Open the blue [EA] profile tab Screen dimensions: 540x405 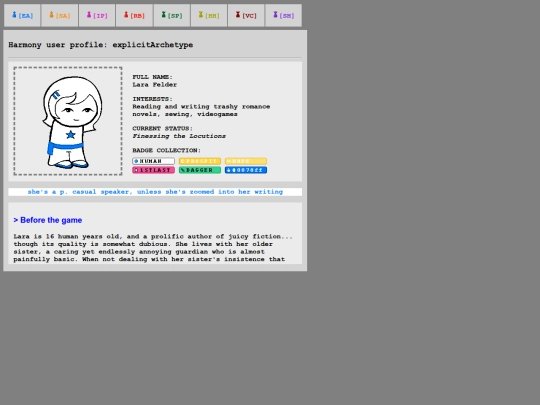tap(22, 15)
